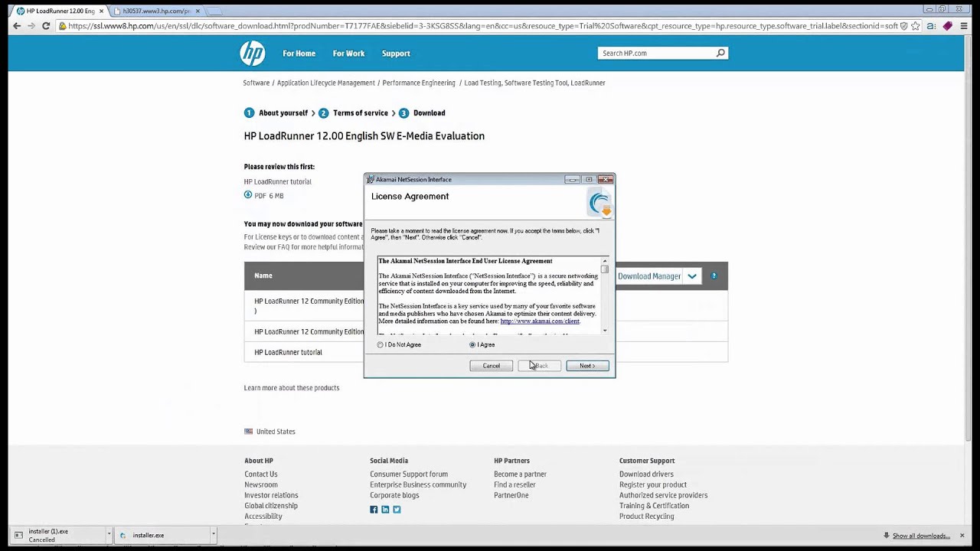980x551 pixels.
Task: Open the For Work menu
Action: point(348,54)
